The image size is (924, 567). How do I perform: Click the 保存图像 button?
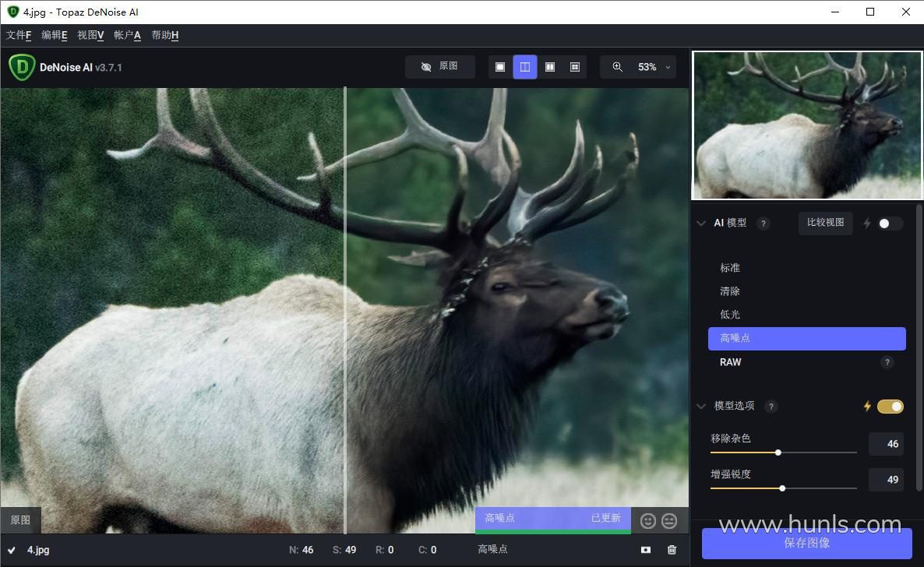[806, 544]
